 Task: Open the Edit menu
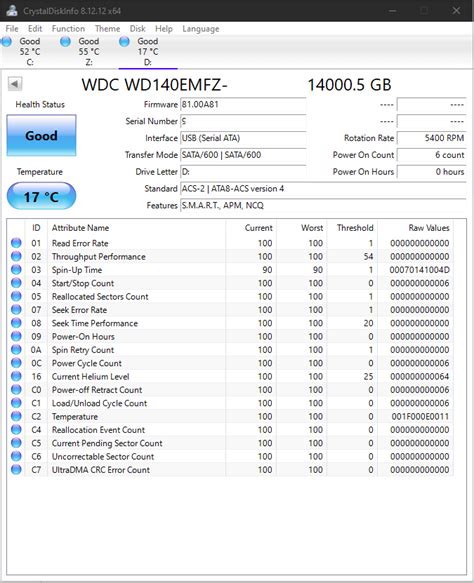(35, 29)
